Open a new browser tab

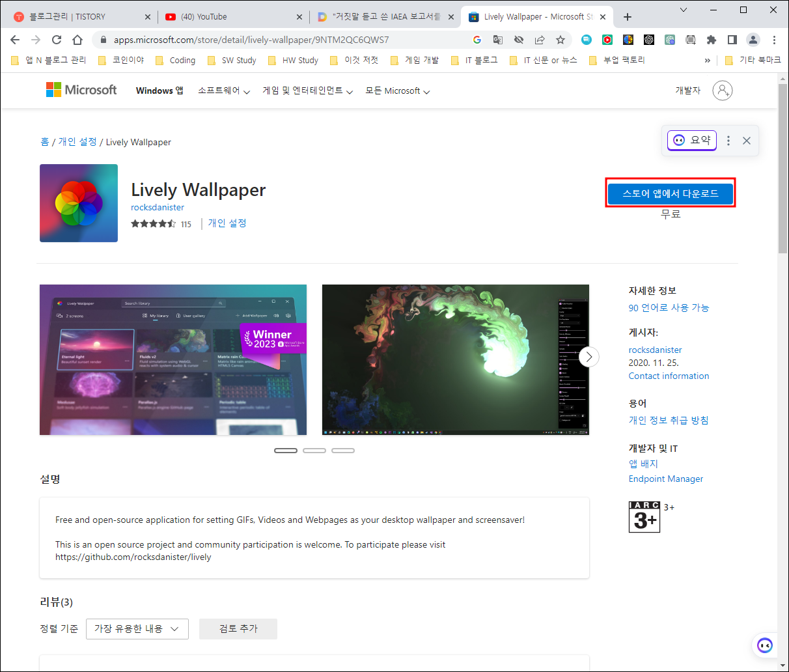click(x=628, y=17)
